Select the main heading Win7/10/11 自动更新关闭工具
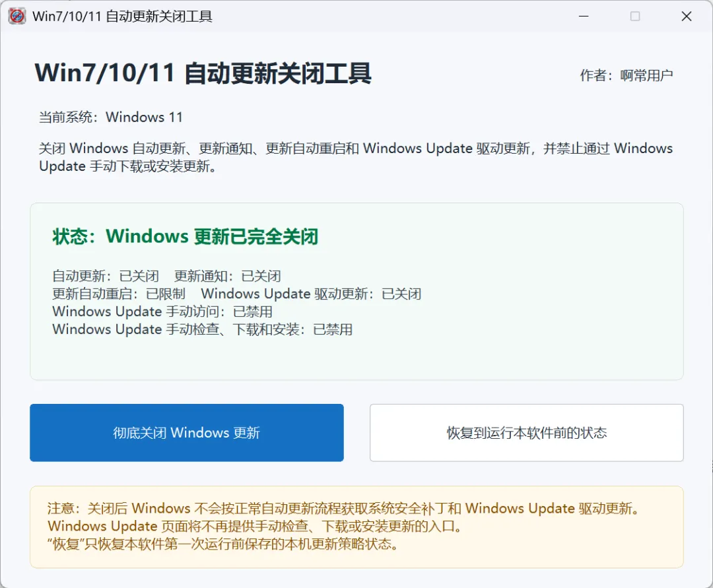Viewport: 713px width, 588px height. coord(203,73)
